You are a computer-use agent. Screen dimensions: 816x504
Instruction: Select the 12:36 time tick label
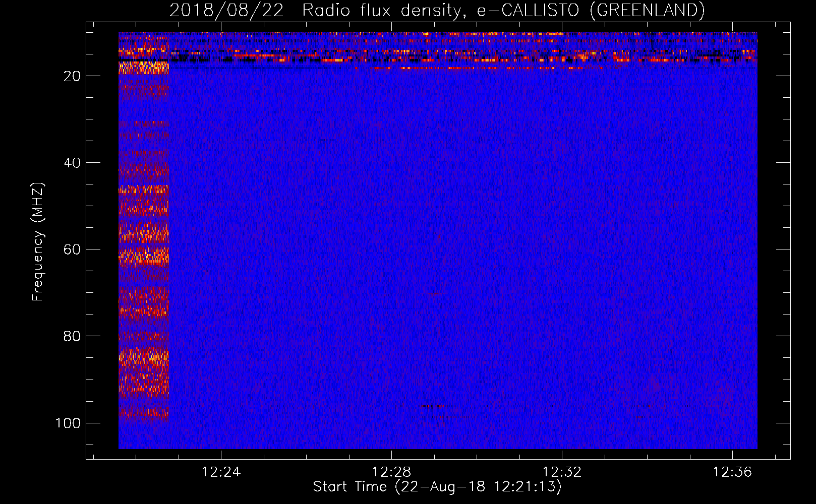732,472
